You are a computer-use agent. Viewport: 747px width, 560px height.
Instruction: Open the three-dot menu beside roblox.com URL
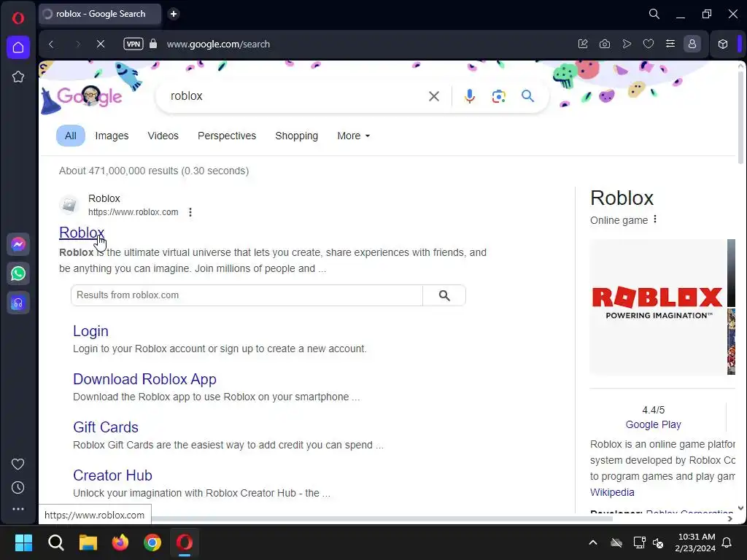click(190, 212)
